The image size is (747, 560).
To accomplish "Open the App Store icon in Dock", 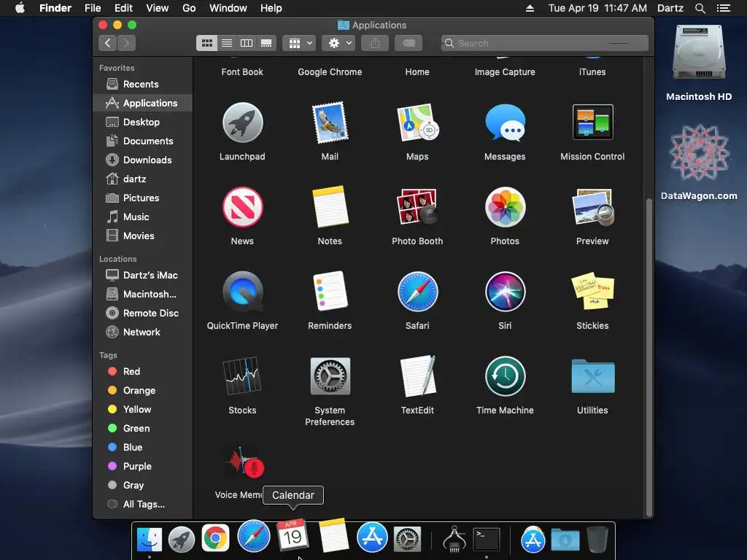I will click(372, 537).
